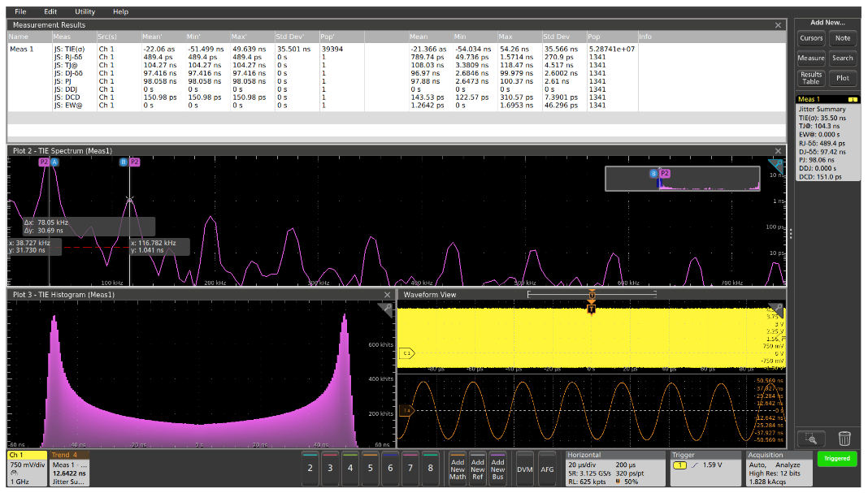Screen dimensions: 868x493
Task: Open the Cursors tool from Add New panel
Action: (811, 38)
